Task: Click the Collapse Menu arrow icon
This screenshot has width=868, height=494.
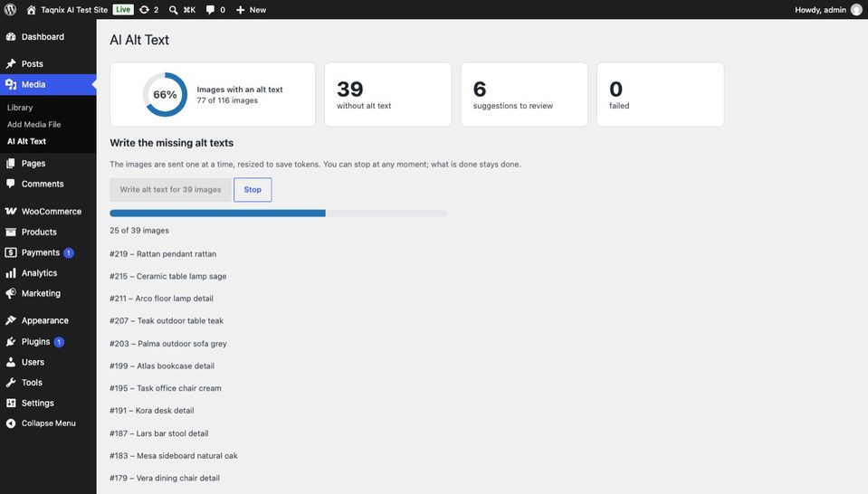Action: coord(11,423)
